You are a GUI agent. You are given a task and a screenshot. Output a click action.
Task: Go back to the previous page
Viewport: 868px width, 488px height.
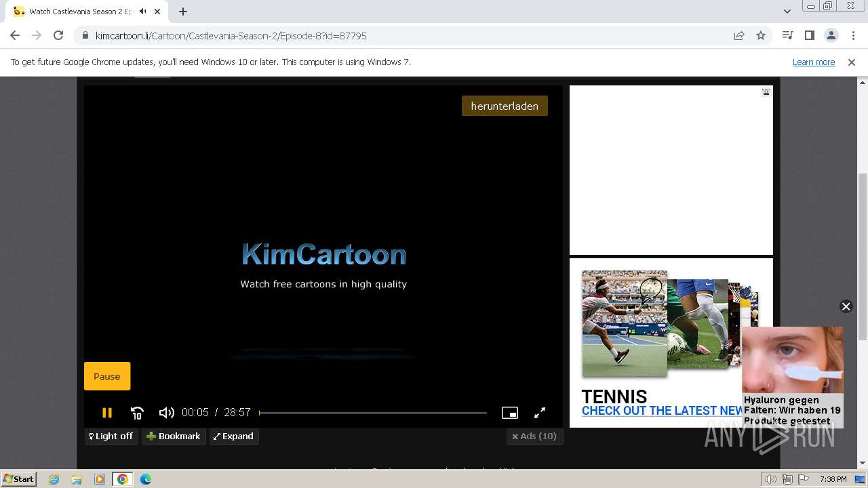pyautogui.click(x=15, y=35)
